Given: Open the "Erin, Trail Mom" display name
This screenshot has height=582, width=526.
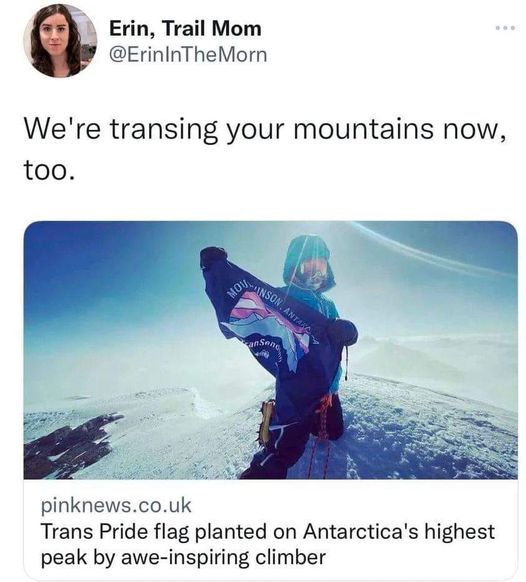Looking at the screenshot, I should (185, 29).
